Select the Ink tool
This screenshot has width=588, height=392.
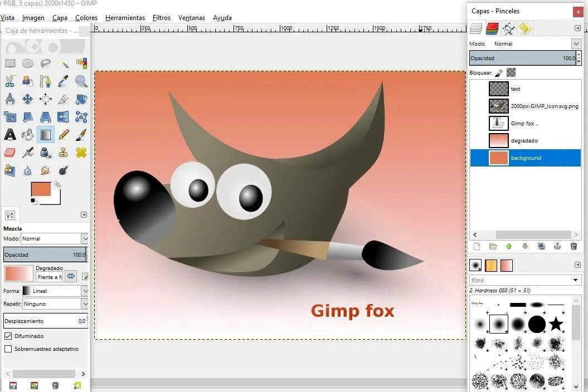point(45,153)
